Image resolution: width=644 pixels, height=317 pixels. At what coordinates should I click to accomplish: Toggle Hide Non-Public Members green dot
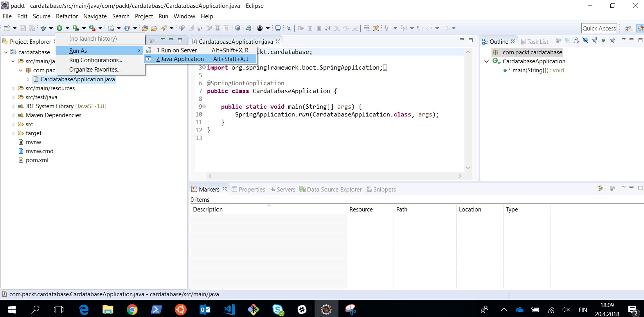pyautogui.click(x=603, y=41)
